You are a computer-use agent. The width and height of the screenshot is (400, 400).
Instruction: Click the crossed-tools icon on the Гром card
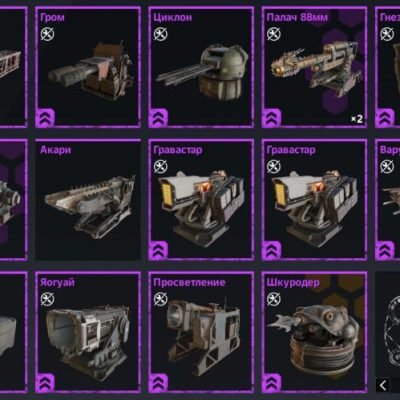48,34
